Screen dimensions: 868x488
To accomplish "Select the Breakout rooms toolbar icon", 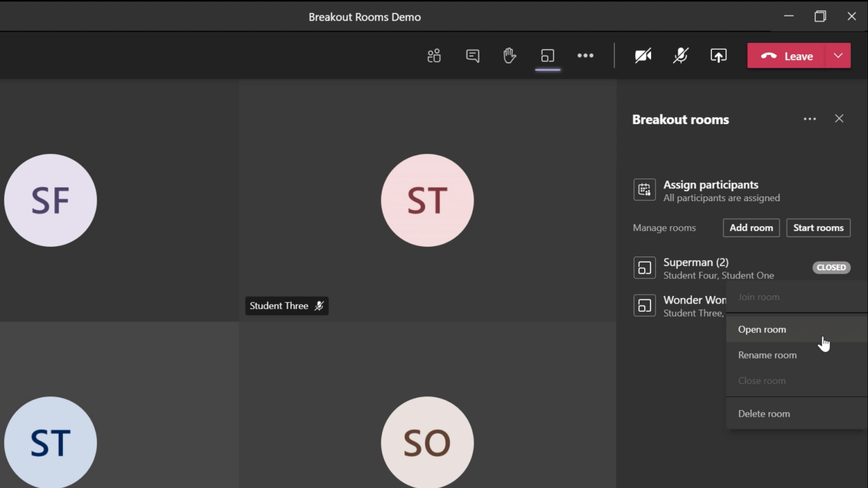I will (547, 55).
